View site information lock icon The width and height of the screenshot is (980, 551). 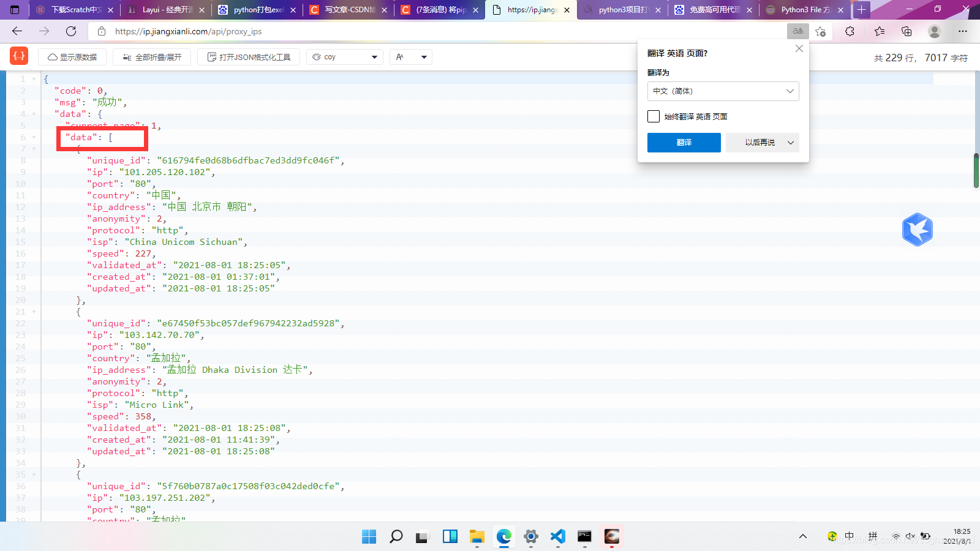102,31
